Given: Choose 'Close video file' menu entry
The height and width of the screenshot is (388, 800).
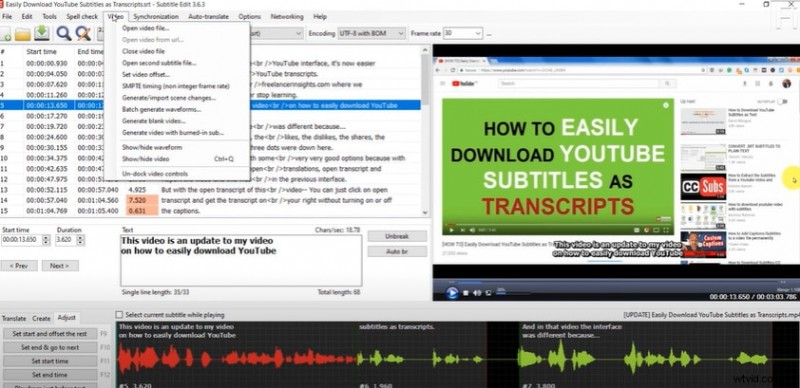Looking at the screenshot, I should coord(177,51).
